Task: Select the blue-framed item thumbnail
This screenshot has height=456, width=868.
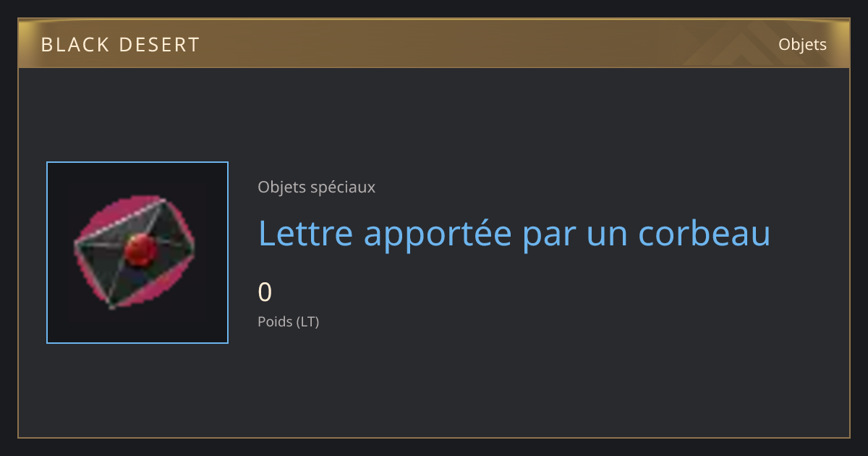Action: click(137, 253)
